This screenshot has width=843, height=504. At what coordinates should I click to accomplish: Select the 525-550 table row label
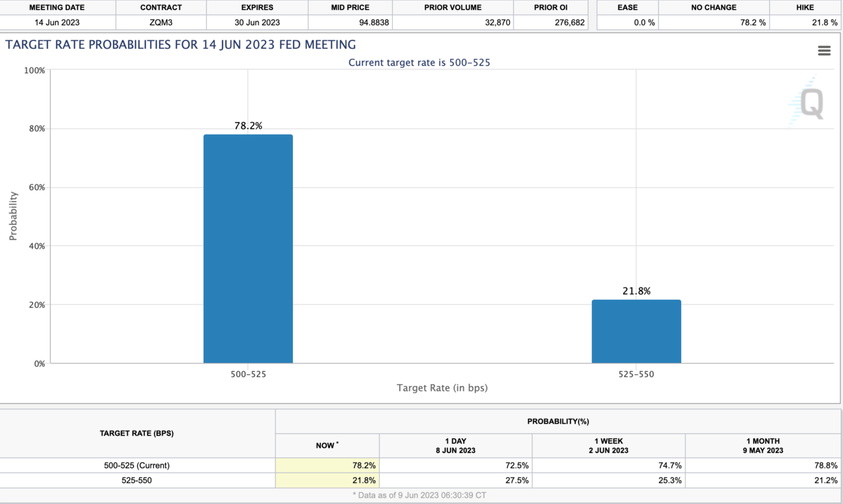(x=136, y=481)
